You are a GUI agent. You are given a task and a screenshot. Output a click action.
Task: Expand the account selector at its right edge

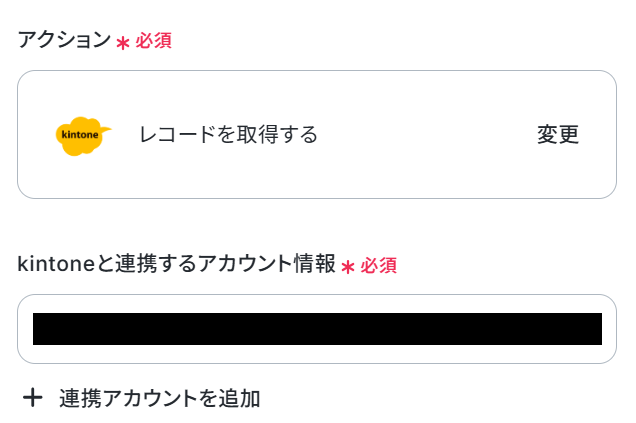609,329
